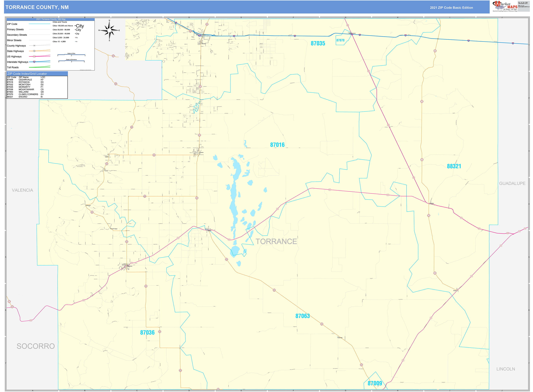
Task: Click the ZIP Code Index/Grid Locator header
Action: click(x=27, y=74)
